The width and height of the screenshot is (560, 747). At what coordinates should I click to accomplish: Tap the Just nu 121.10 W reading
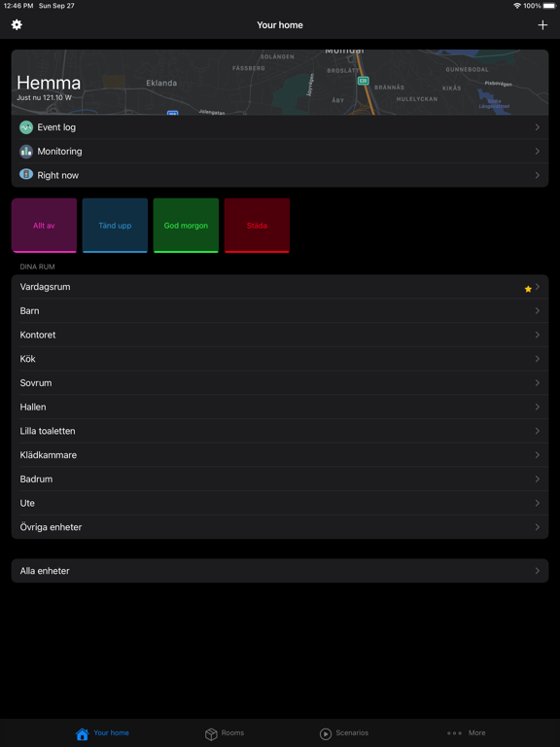click(x=45, y=97)
